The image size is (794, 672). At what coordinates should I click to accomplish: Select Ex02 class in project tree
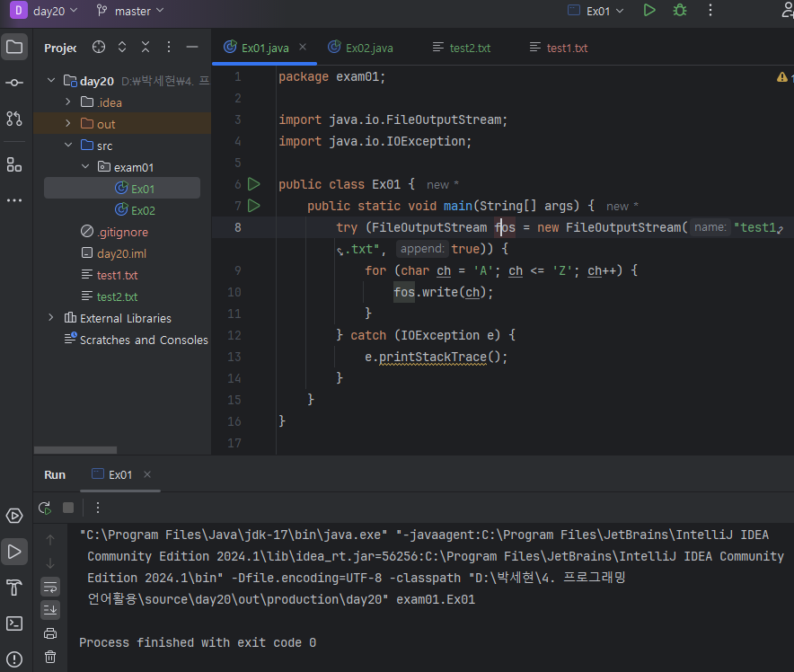coord(136,210)
